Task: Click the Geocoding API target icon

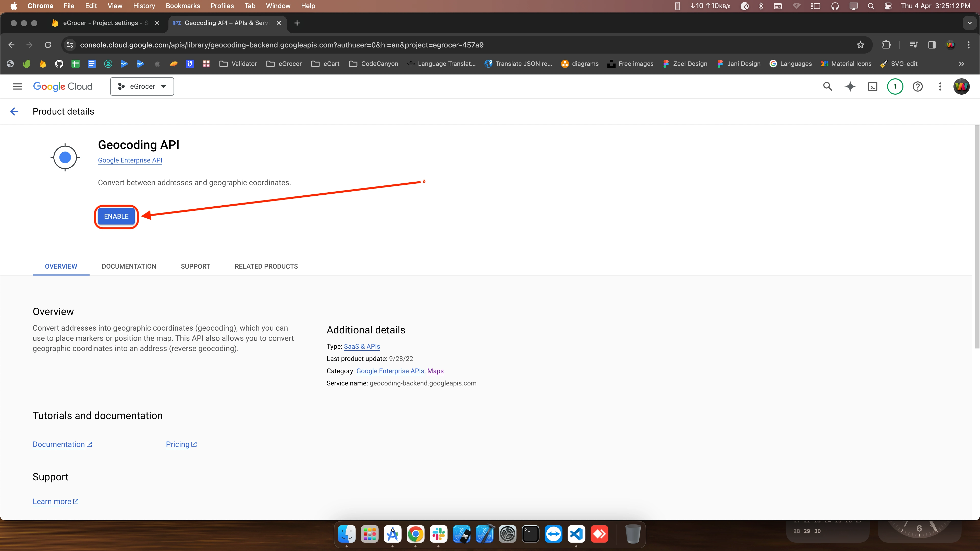Action: [x=65, y=157]
